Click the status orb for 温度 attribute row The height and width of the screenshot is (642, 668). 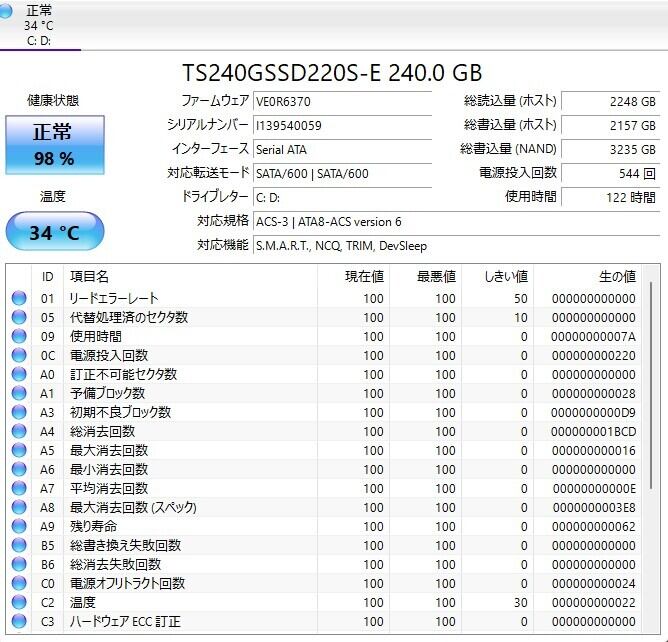pyautogui.click(x=19, y=602)
